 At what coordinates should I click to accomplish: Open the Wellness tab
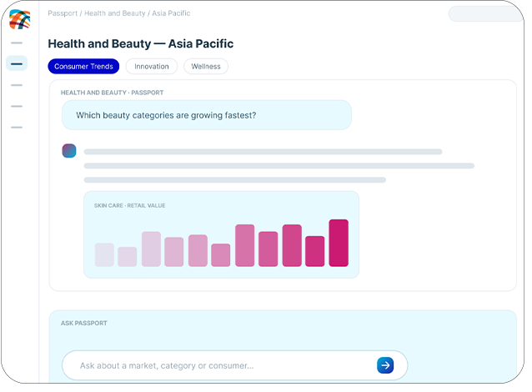(x=206, y=66)
